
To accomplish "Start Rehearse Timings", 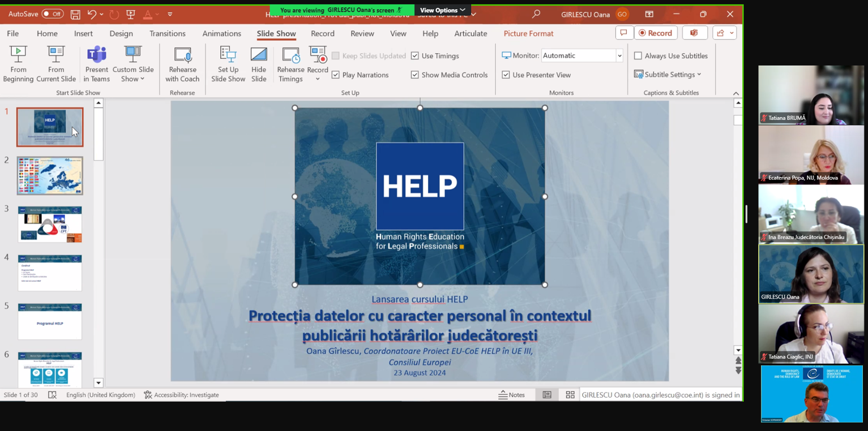I will tap(290, 63).
